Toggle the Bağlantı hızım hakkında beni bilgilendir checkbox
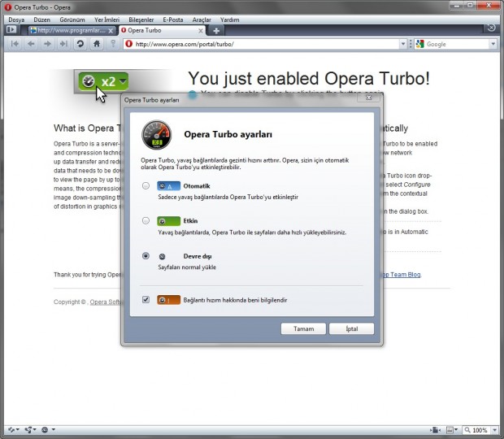The width and height of the screenshot is (504, 439). coord(146,300)
